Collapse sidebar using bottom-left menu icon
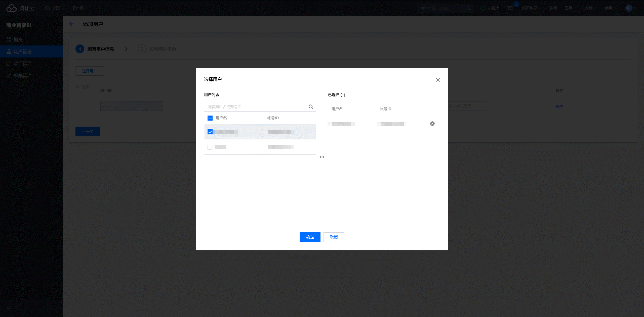This screenshot has height=317, width=644. (9, 308)
